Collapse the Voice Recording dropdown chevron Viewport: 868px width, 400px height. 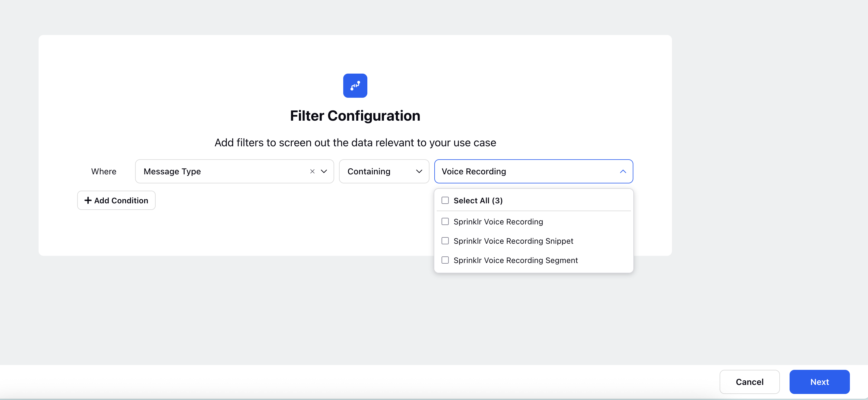(x=623, y=172)
